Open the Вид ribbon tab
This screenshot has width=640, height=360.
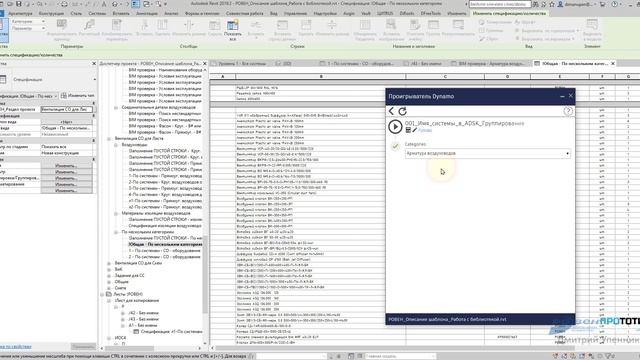tap(273, 13)
